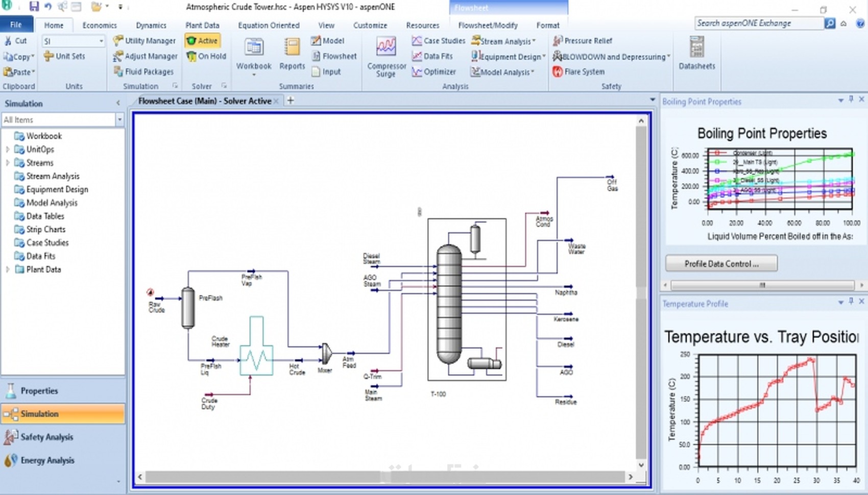Switch to the Dynamics ribbon tab

[x=151, y=25]
